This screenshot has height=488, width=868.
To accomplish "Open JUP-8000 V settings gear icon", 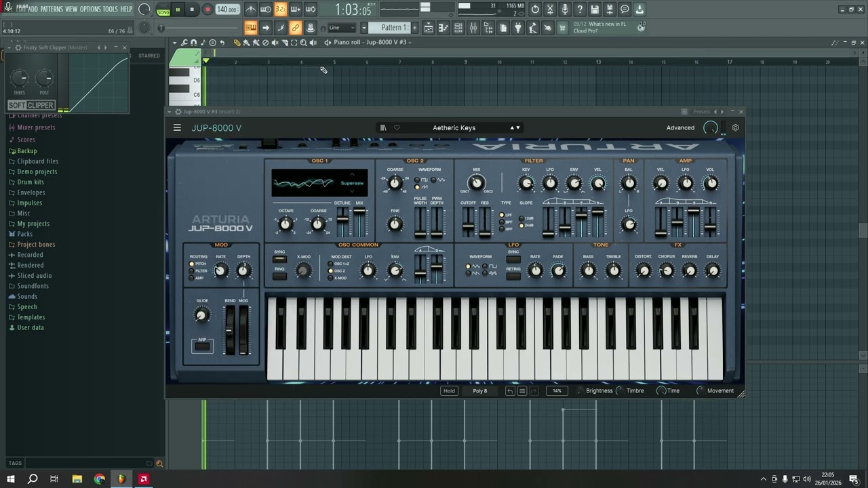I will pyautogui.click(x=735, y=127).
